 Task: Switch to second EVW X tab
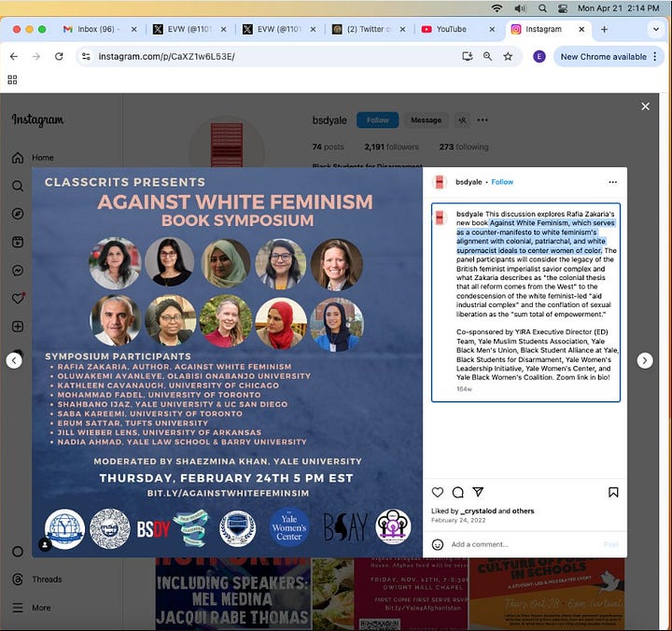pyautogui.click(x=279, y=29)
